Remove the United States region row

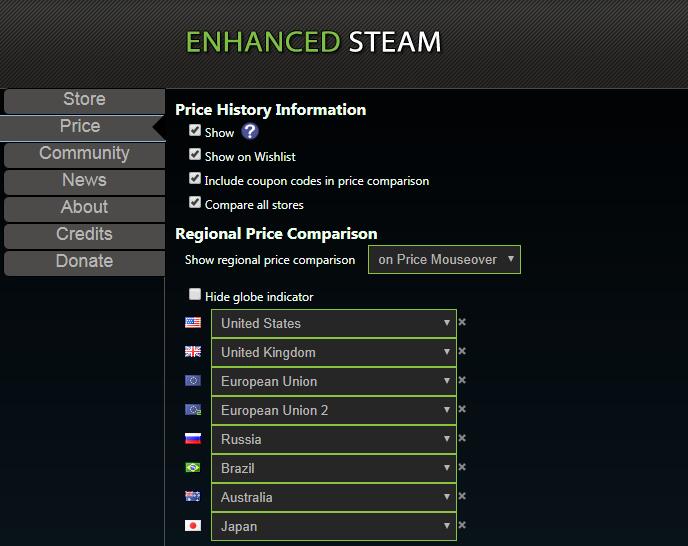462,323
